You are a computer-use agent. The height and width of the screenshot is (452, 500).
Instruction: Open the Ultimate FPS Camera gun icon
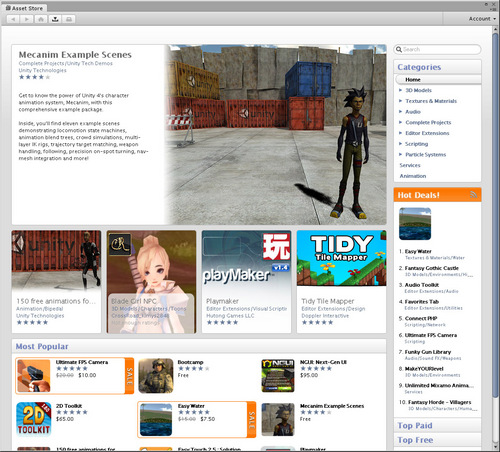point(34,376)
